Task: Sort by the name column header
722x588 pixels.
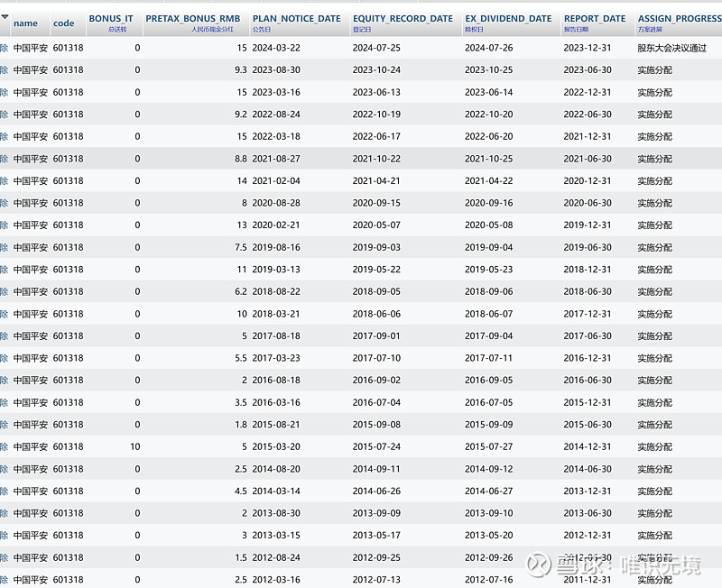Action: 26,23
